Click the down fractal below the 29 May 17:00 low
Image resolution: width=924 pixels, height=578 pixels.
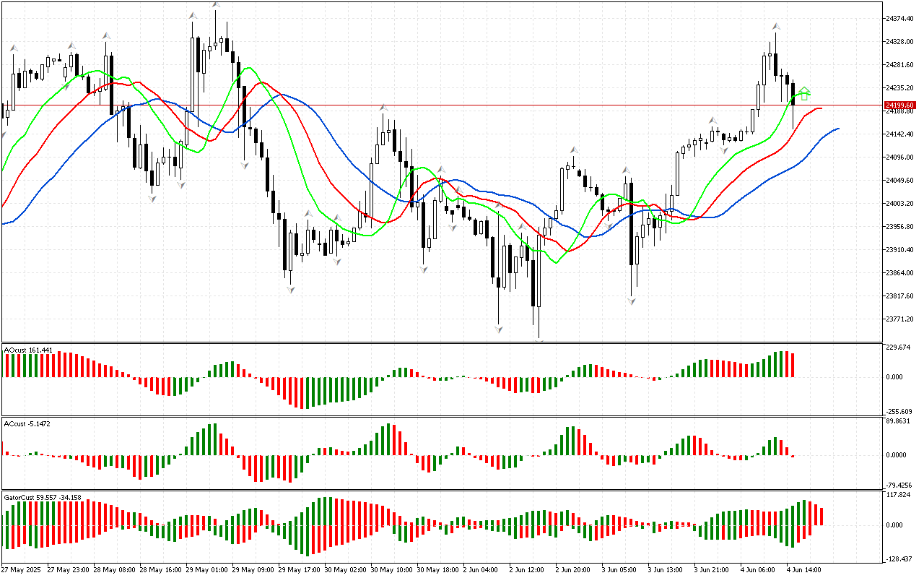pos(290,290)
